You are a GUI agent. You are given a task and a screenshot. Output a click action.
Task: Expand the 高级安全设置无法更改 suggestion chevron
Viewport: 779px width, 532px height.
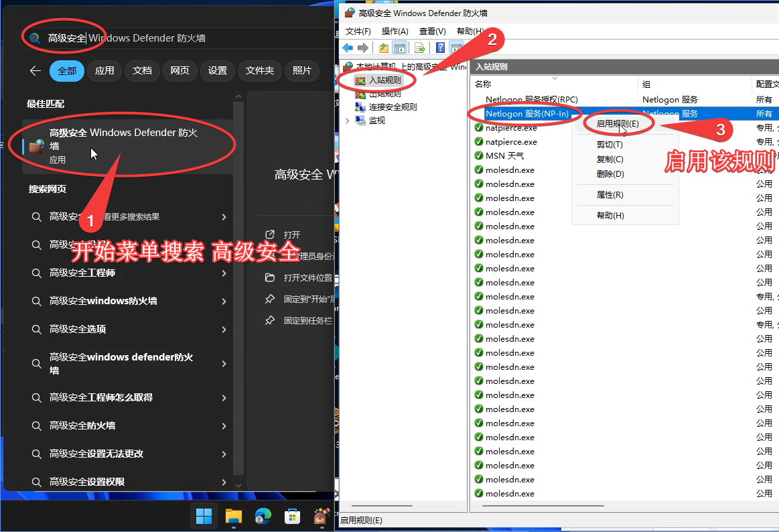coord(224,454)
